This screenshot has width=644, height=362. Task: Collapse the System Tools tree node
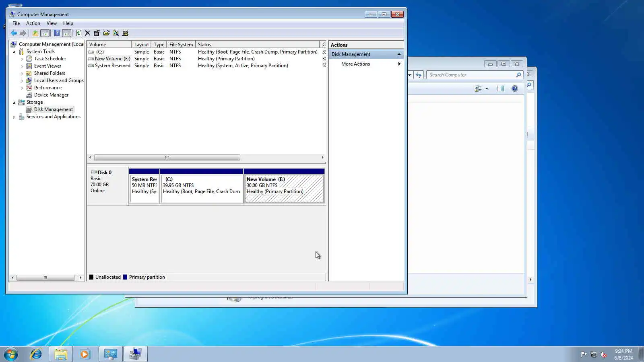[x=14, y=52]
